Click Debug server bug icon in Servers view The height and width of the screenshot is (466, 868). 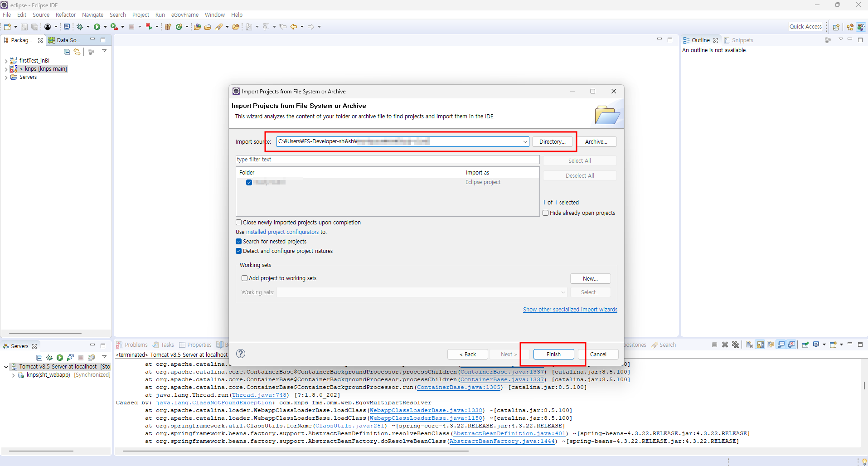tap(49, 358)
